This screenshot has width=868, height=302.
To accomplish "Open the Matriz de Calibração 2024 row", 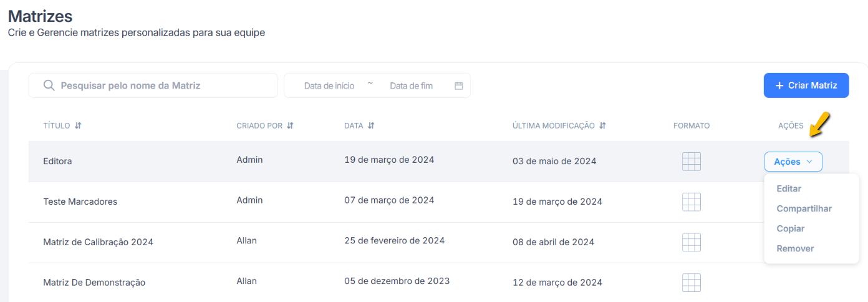I will pyautogui.click(x=98, y=242).
